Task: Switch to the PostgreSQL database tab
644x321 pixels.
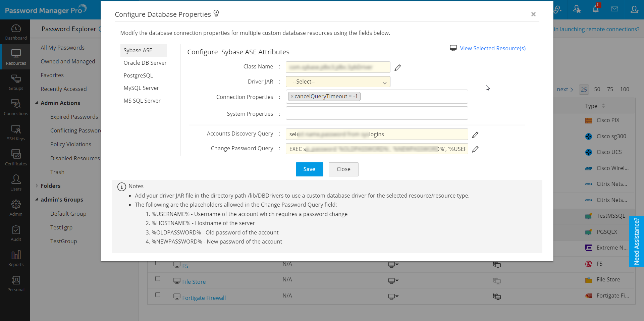Action: (138, 75)
